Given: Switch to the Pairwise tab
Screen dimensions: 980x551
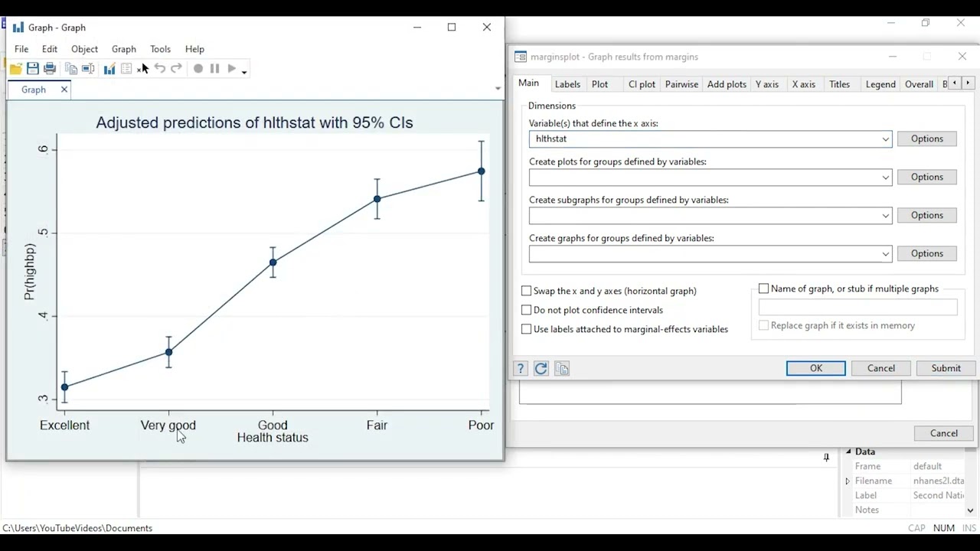Looking at the screenshot, I should click(681, 84).
